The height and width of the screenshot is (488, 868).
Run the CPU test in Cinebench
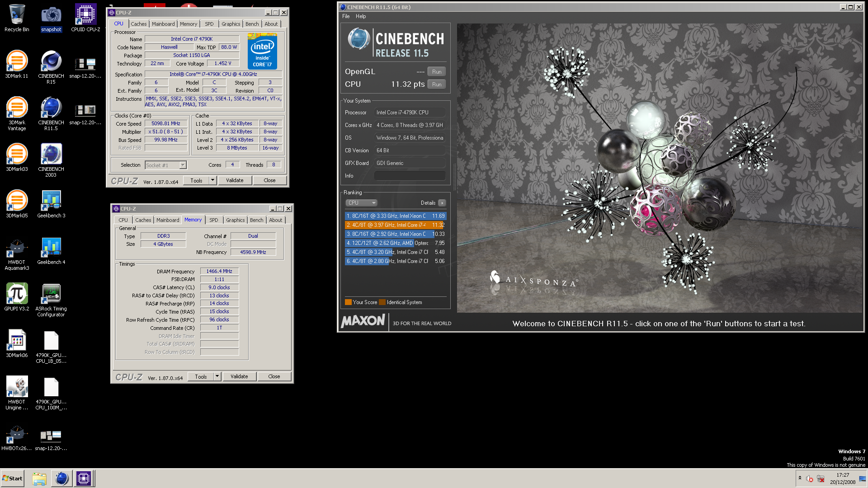[437, 84]
